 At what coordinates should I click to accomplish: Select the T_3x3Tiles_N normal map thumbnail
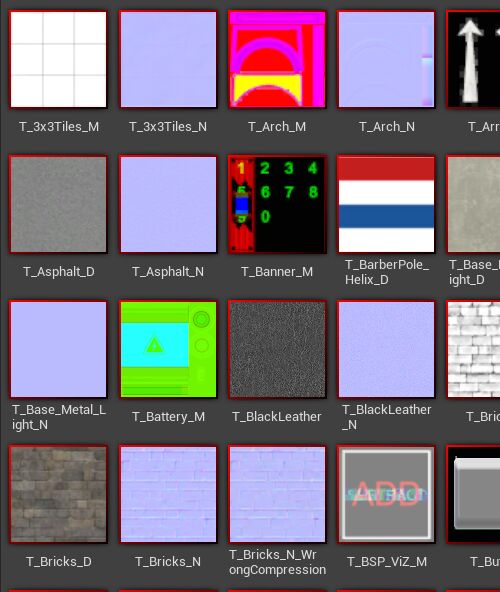(168, 59)
